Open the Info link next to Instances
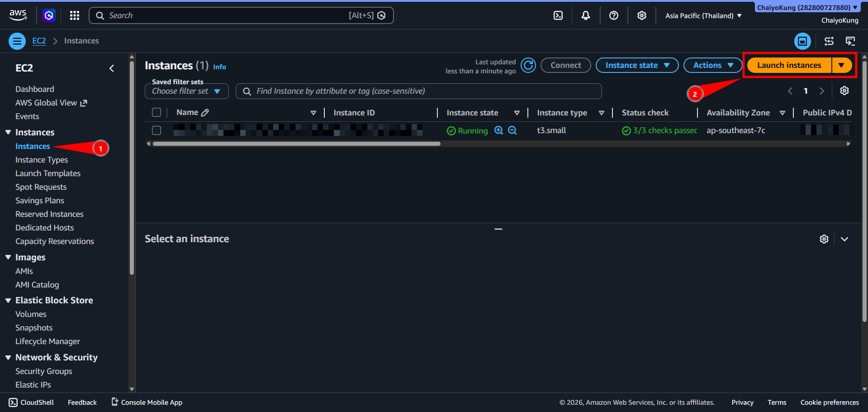This screenshot has width=868, height=412. [x=219, y=67]
